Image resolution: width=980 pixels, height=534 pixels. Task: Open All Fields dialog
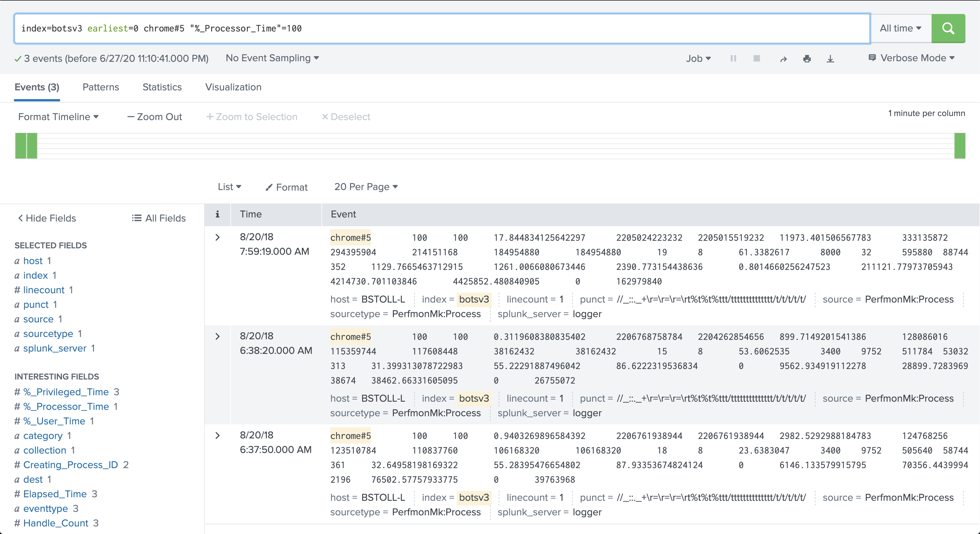(x=159, y=218)
